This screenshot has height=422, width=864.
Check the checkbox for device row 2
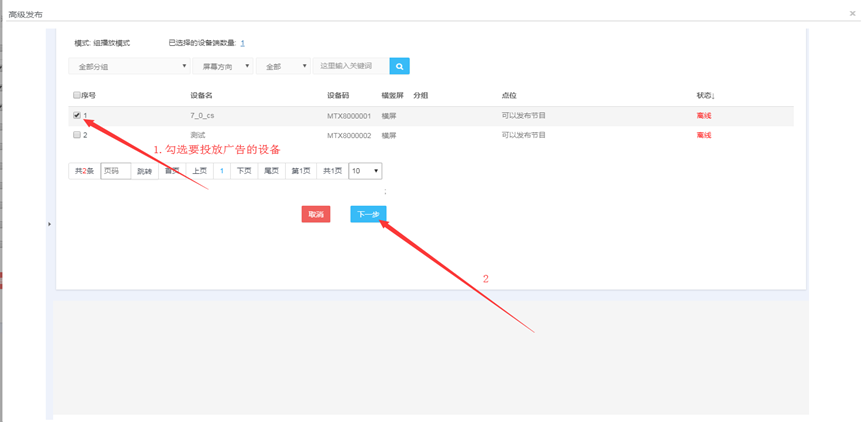coord(77,134)
